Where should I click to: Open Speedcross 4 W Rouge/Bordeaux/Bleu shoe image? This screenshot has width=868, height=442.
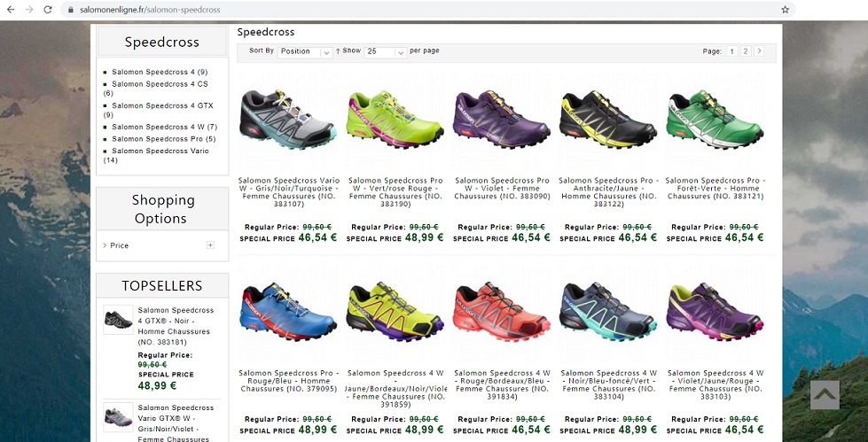point(502,312)
